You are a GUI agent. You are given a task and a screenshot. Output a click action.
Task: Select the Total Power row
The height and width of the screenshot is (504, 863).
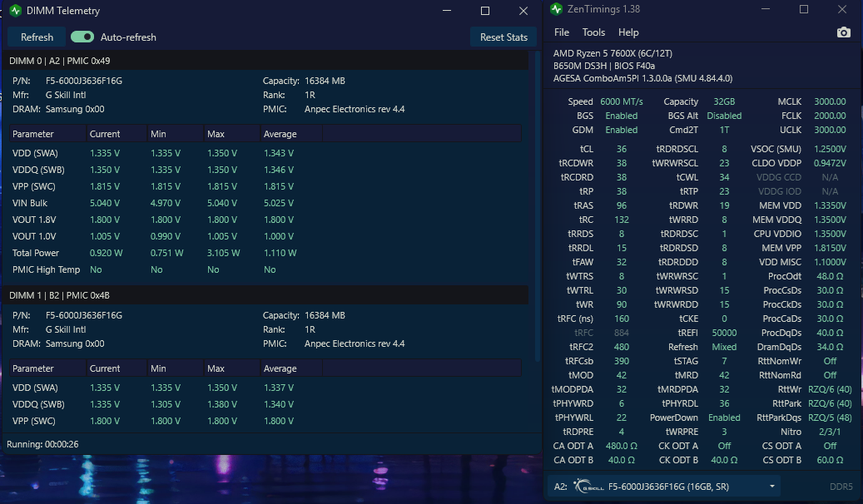[x=265, y=253]
